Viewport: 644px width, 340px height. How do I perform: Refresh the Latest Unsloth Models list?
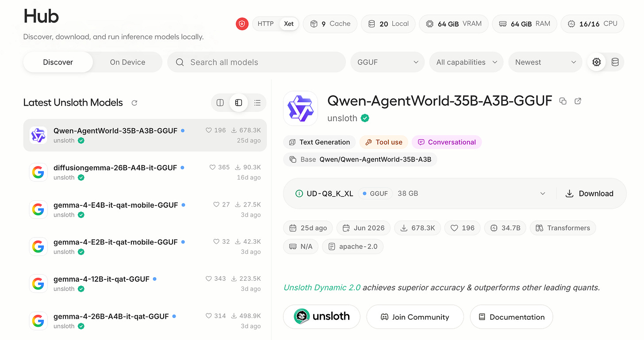(134, 103)
